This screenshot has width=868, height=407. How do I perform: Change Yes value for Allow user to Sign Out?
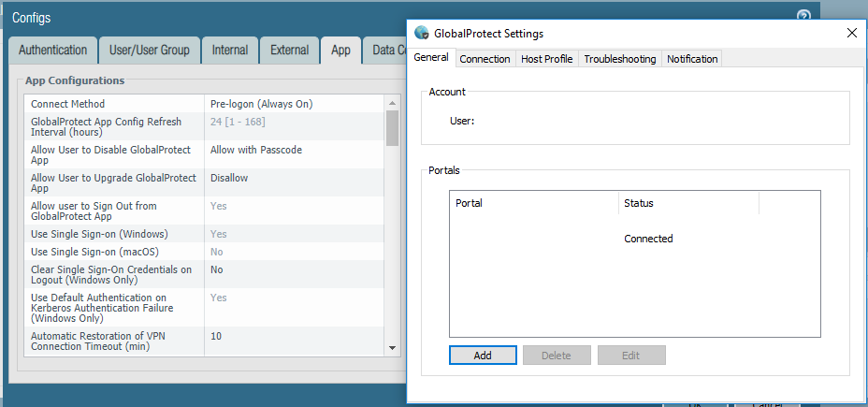[219, 206]
